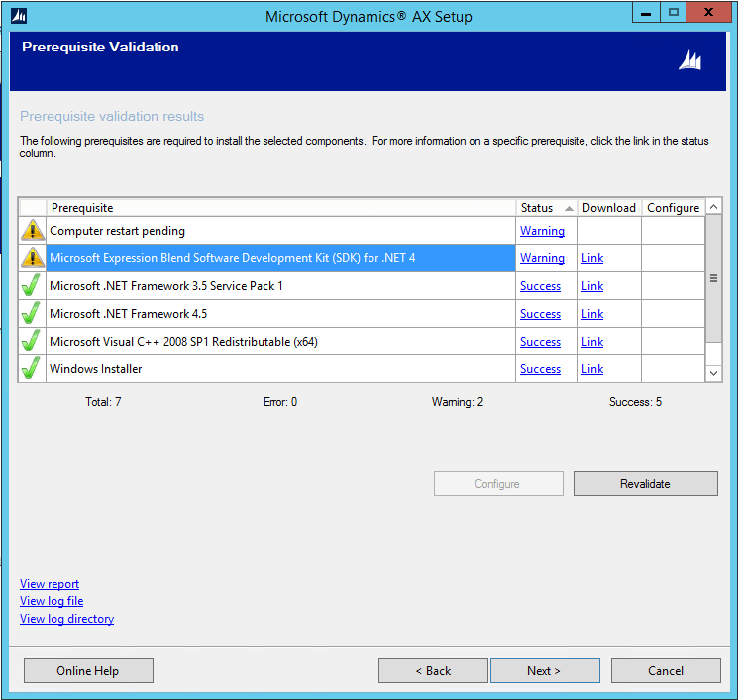
Task: Click the green checkmark for .NET Framework 3.5 SP1
Action: click(x=31, y=286)
